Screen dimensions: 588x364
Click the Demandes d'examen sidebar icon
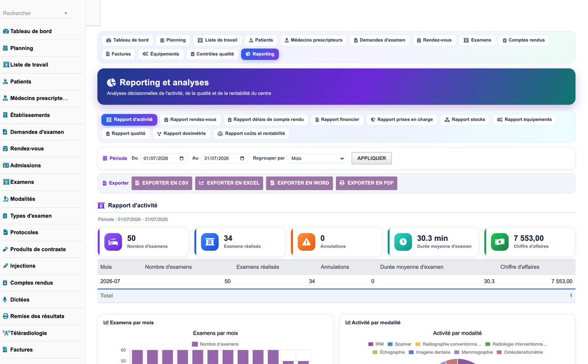point(5,132)
